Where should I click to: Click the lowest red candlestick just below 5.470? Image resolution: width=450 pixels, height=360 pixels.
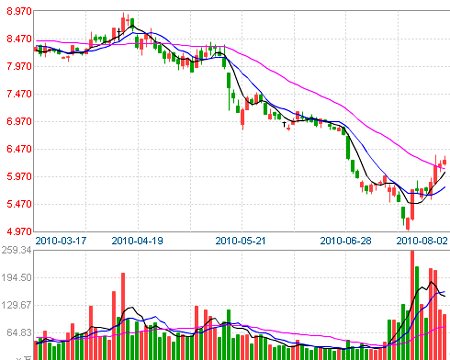click(x=408, y=224)
